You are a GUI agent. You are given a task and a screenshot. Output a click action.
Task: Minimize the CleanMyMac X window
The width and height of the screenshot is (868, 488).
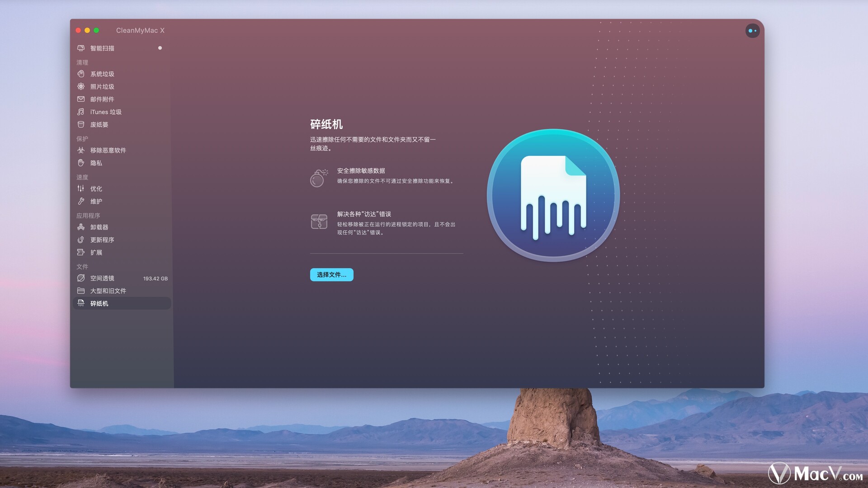(87, 30)
